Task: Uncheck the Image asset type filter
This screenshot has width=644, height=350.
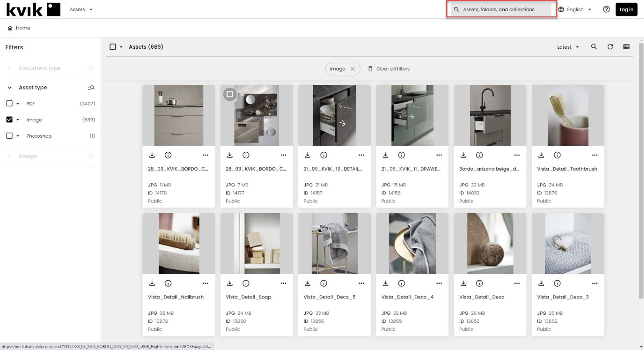Action: pos(9,120)
